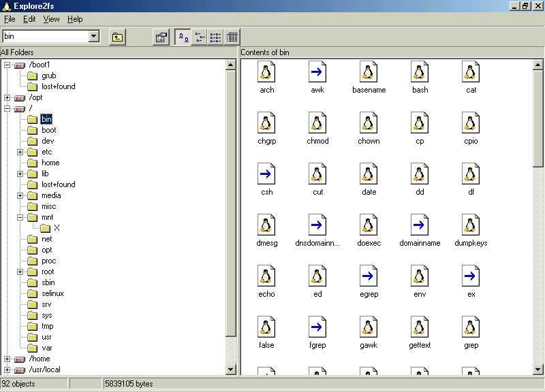Select the dmesg file icon
The image size is (545, 392).
266,225
